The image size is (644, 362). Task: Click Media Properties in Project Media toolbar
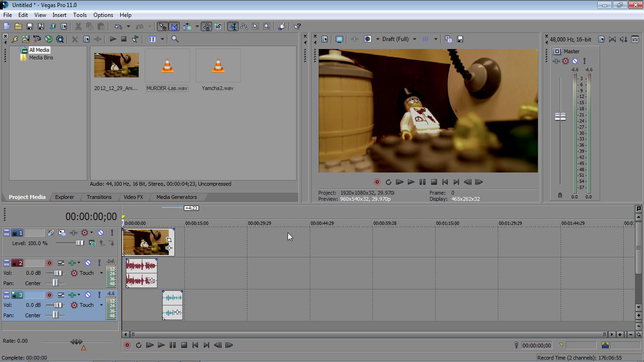pos(86,39)
